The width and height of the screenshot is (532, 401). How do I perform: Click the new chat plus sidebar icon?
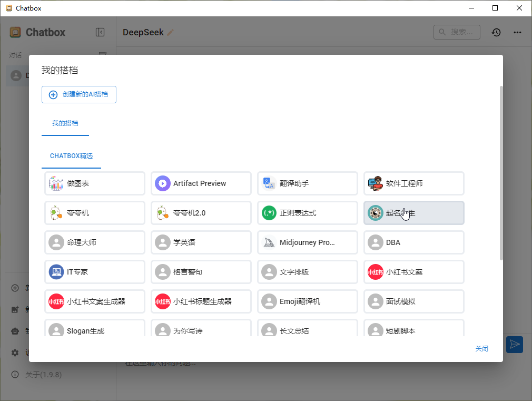pos(15,288)
